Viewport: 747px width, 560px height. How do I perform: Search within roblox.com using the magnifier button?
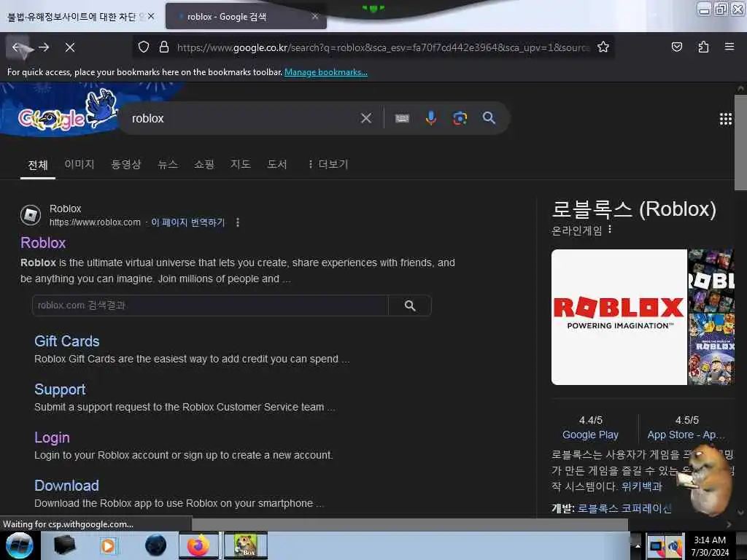(410, 306)
